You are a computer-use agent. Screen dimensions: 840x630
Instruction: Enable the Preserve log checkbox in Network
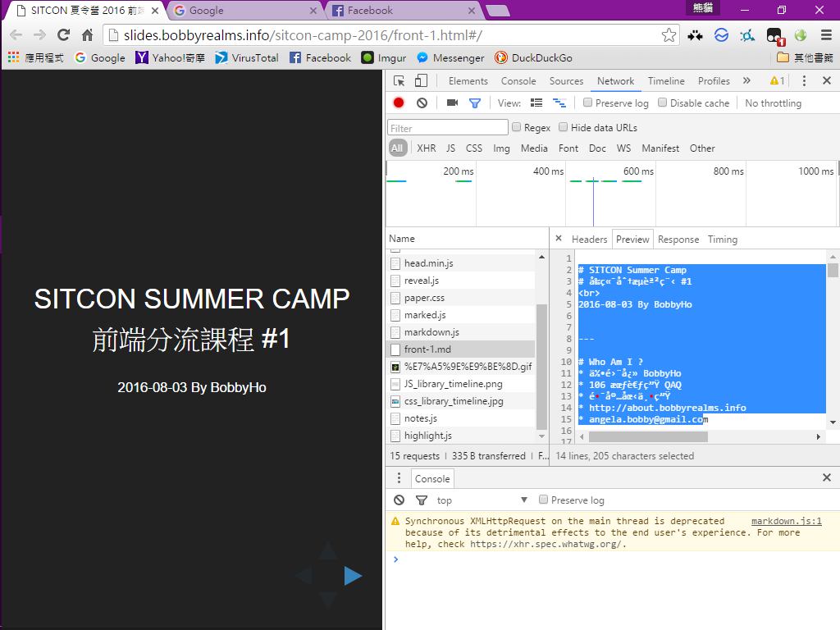tap(588, 103)
